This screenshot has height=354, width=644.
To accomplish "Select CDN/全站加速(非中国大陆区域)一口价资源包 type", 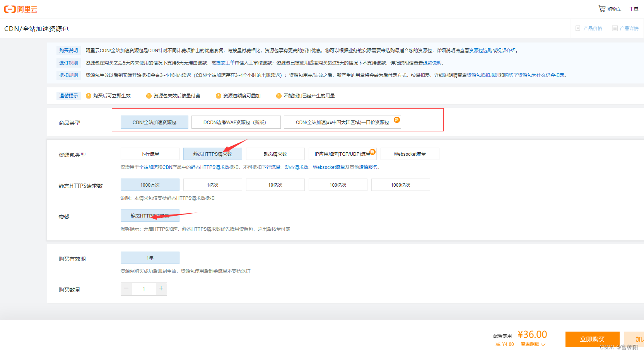I will [x=342, y=122].
